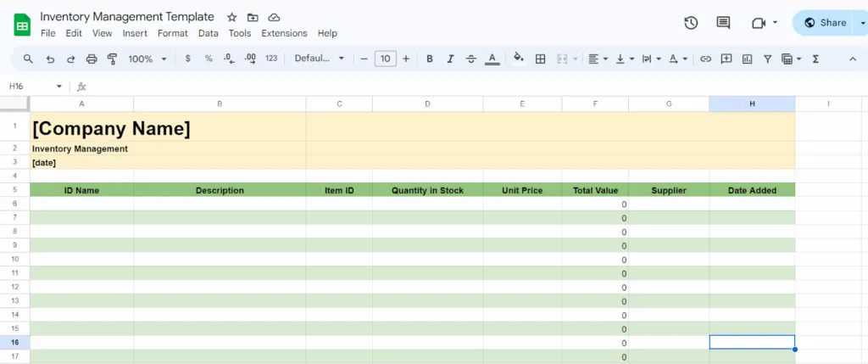Increase decimal places

click(x=250, y=59)
